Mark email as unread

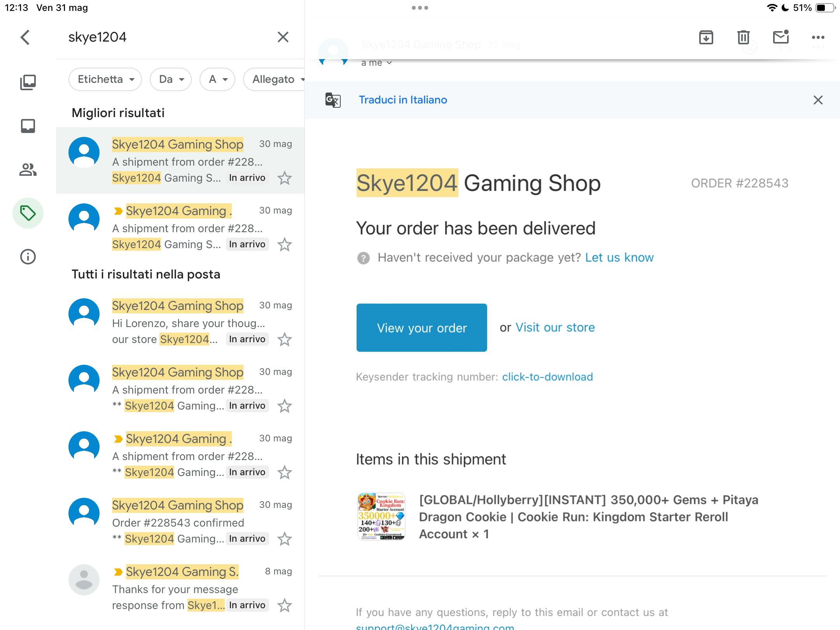tap(780, 37)
